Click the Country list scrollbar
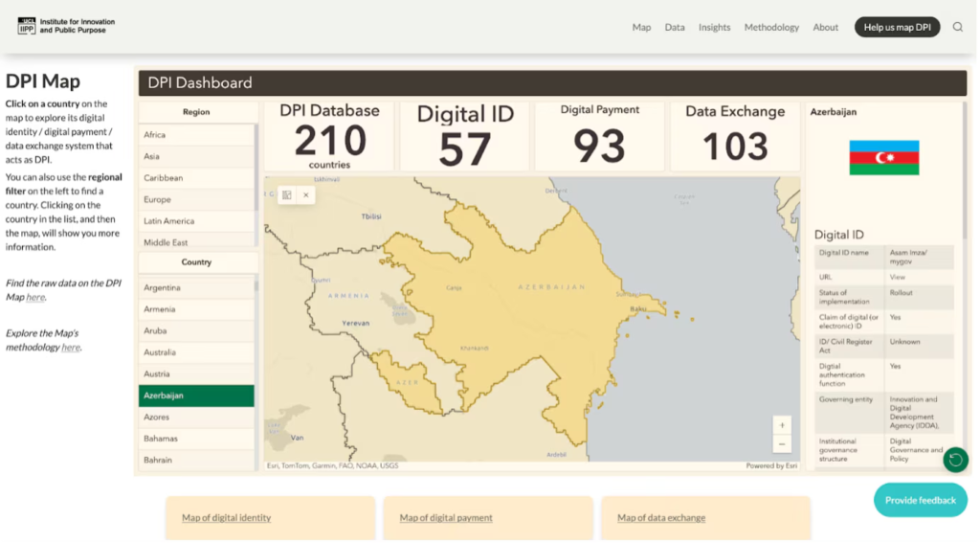Image resolution: width=980 pixels, height=543 pixels. pyautogui.click(x=256, y=284)
